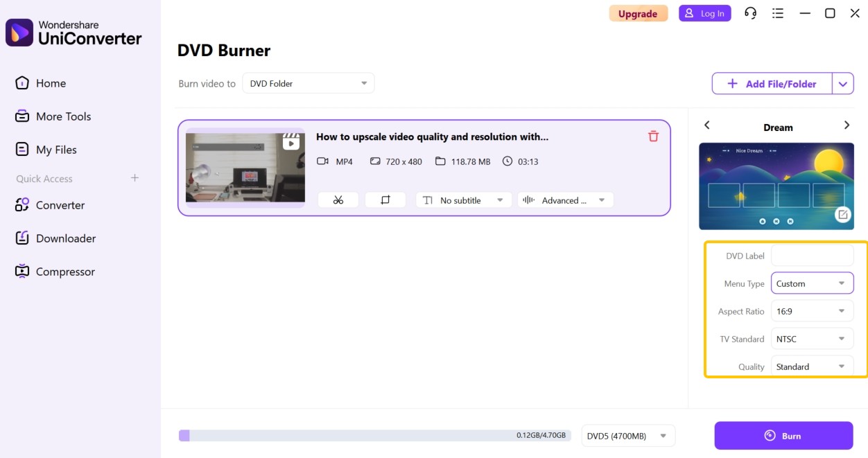Click the 118.78 MB file size
Image resolution: width=868 pixels, height=458 pixels.
[x=471, y=161]
